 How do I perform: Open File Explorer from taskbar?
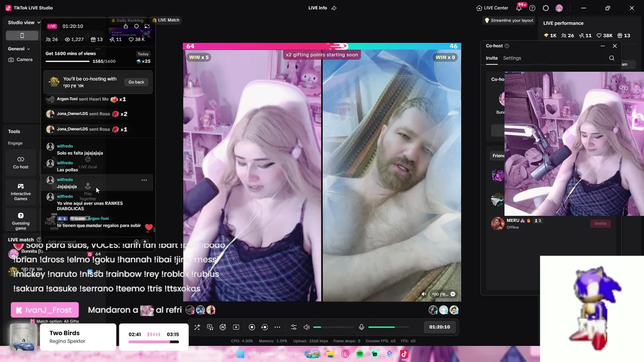point(330,354)
